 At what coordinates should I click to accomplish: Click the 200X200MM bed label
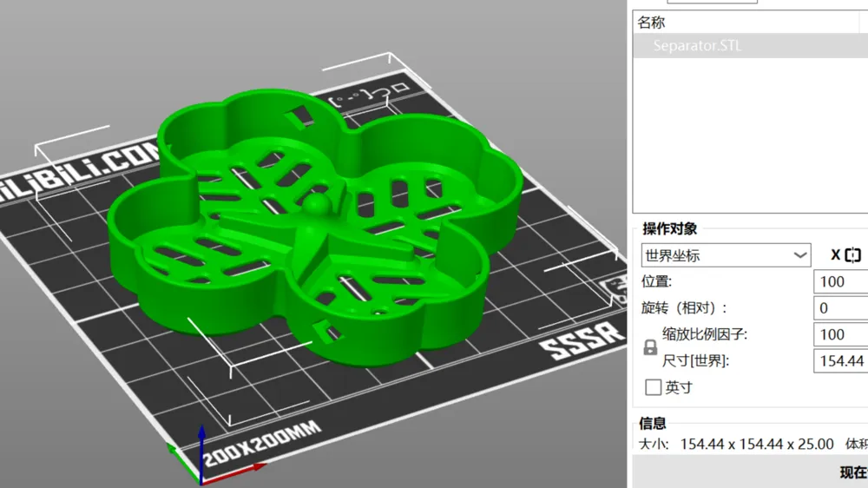261,443
